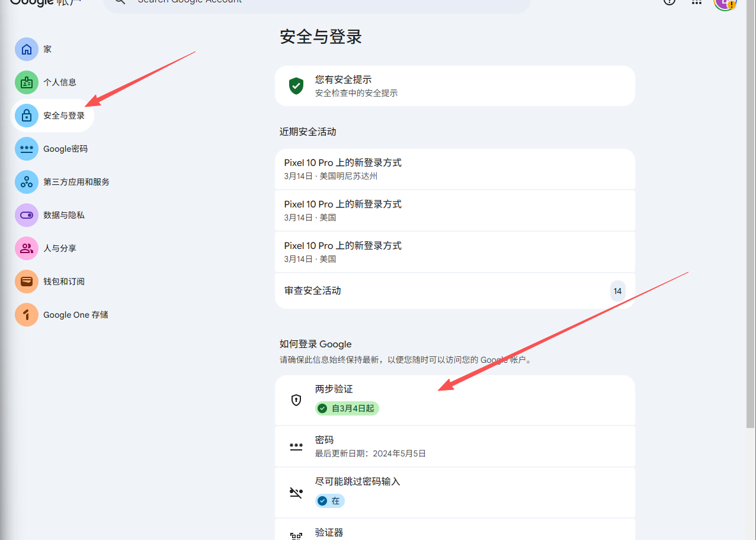The height and width of the screenshot is (540, 756).
Task: Open Google apps grid launcher
Action: pyautogui.click(x=697, y=2)
